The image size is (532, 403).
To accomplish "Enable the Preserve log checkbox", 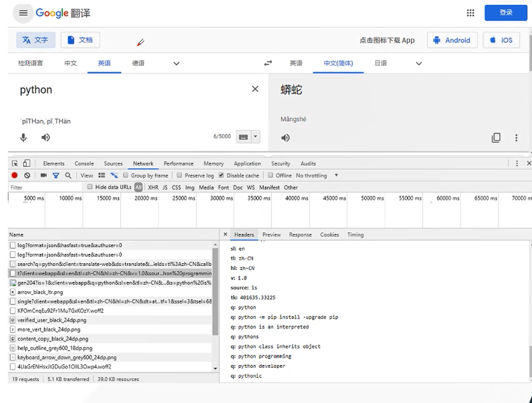I will [x=179, y=175].
